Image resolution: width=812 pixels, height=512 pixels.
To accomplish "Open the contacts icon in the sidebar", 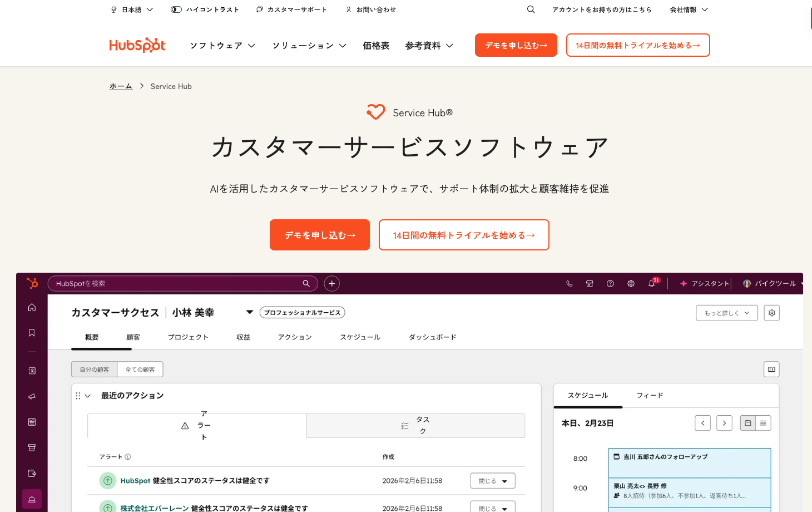I will [x=32, y=371].
